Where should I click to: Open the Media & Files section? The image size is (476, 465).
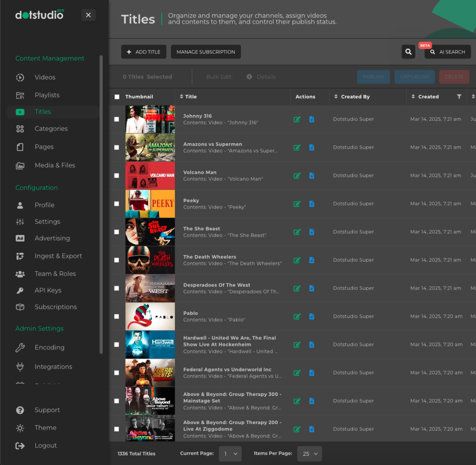(x=20, y=165)
